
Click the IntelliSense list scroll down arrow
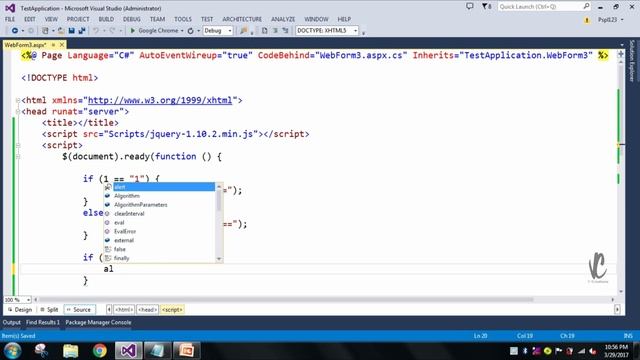219,259
